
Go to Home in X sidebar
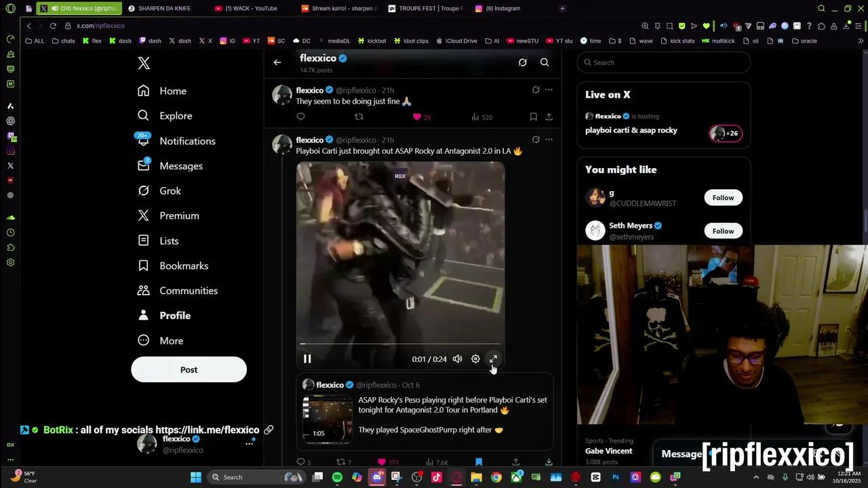point(161,91)
